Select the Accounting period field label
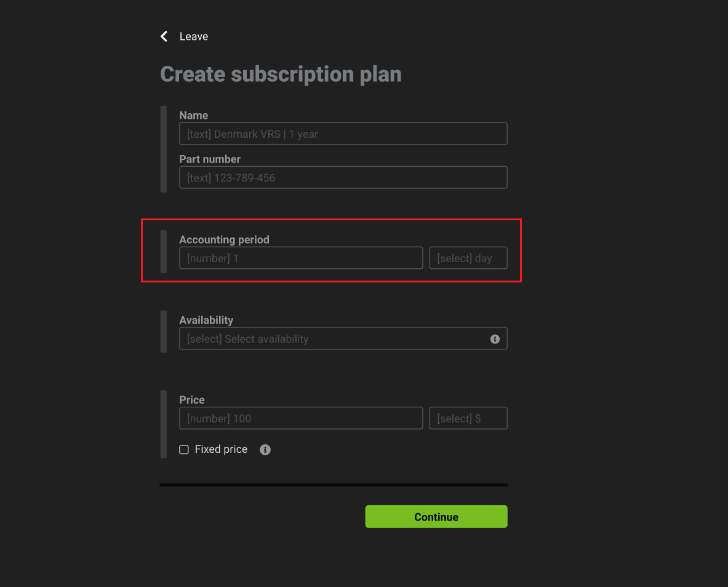The width and height of the screenshot is (728, 587). [x=224, y=239]
